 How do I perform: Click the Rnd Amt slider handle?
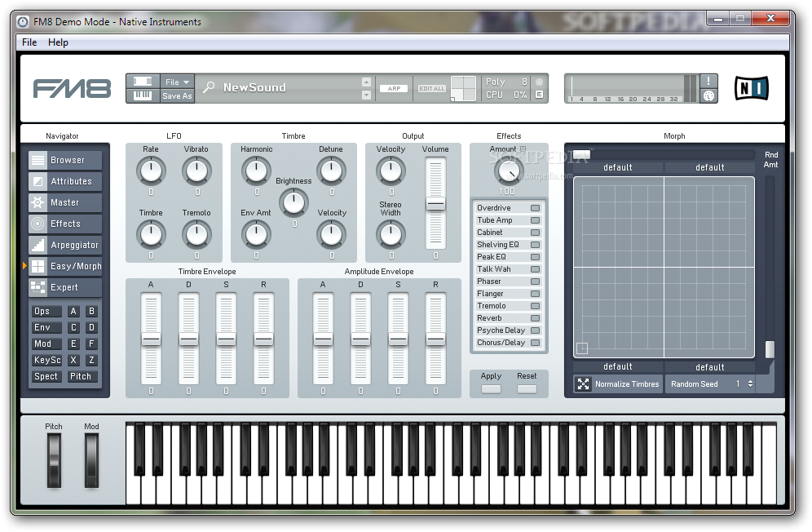pyautogui.click(x=770, y=349)
